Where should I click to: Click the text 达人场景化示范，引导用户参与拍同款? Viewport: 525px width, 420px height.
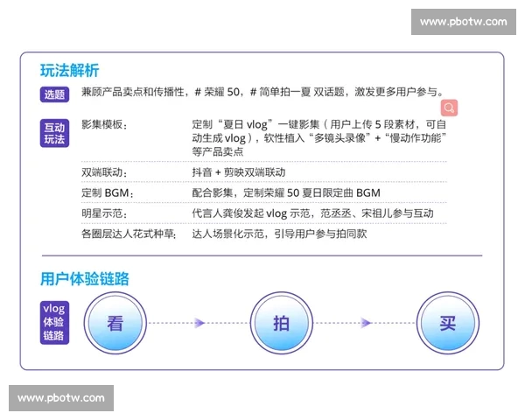[280, 234]
